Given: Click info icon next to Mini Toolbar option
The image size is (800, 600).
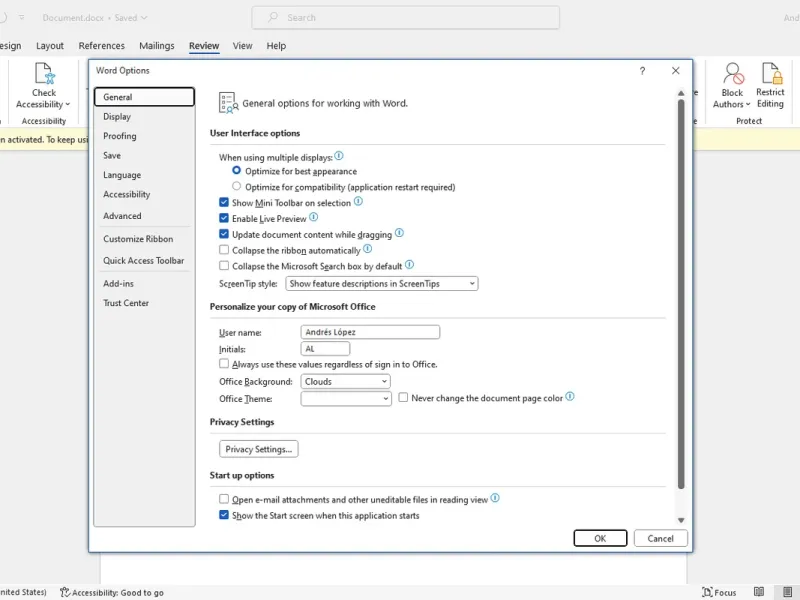Looking at the screenshot, I should pos(358,202).
